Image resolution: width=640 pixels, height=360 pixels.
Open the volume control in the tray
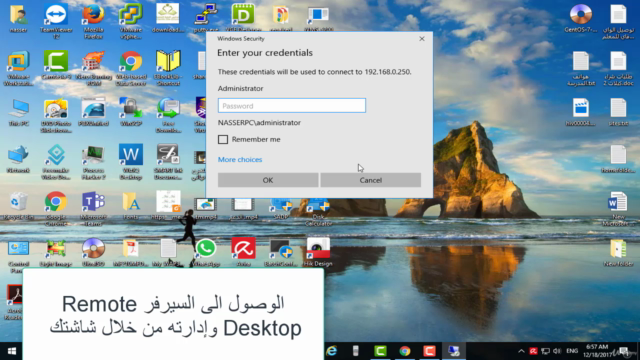point(557,351)
